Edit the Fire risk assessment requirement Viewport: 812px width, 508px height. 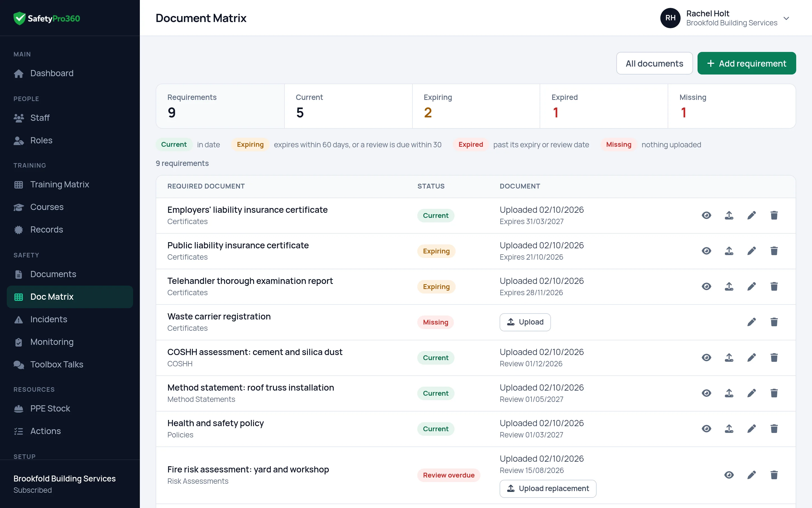pos(751,475)
